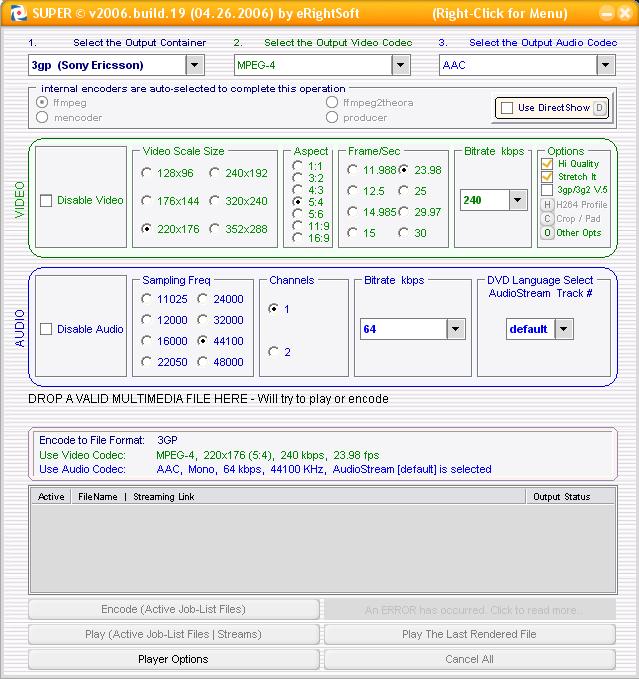
Task: Select 240x192 video scale size
Action: [x=214, y=173]
